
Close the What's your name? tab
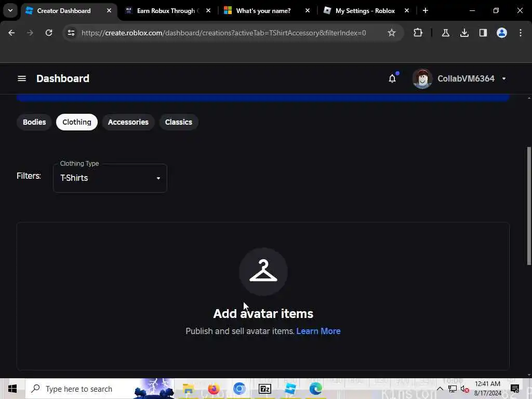click(308, 10)
